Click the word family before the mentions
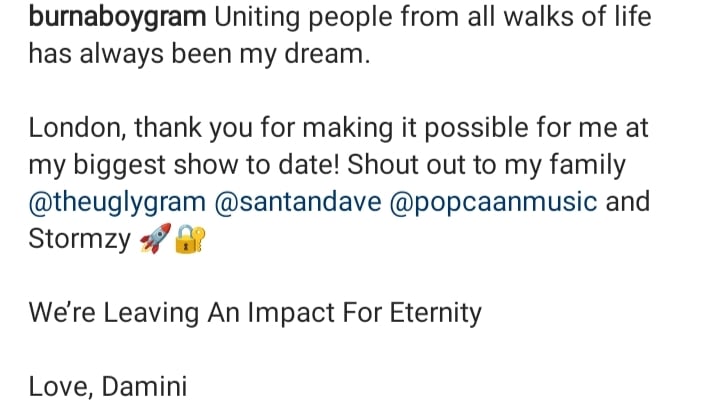The height and width of the screenshot is (406, 720). coord(586,164)
